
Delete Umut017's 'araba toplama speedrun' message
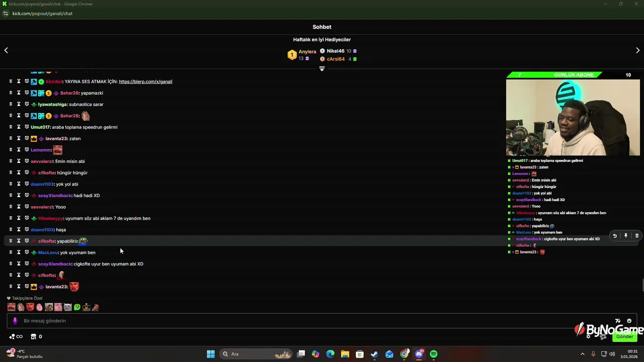coord(11,127)
